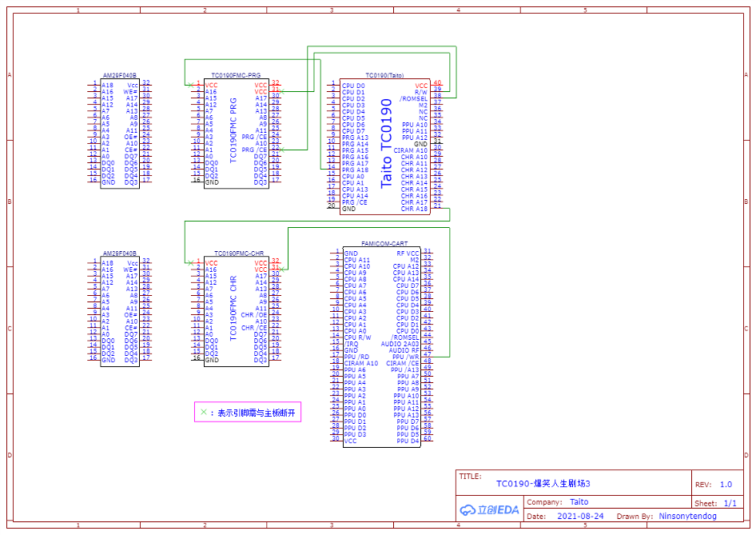
Task: Click the CHR A18 pin on TC0190(Taito)
Action: coord(414,209)
